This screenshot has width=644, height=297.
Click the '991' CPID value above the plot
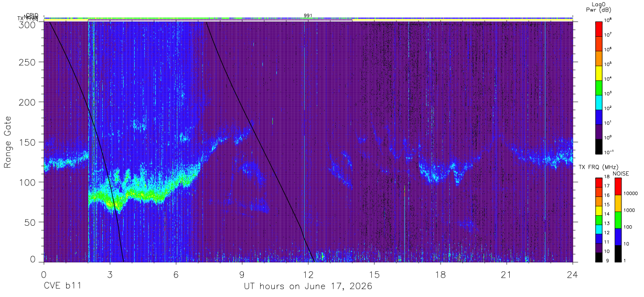308,15
